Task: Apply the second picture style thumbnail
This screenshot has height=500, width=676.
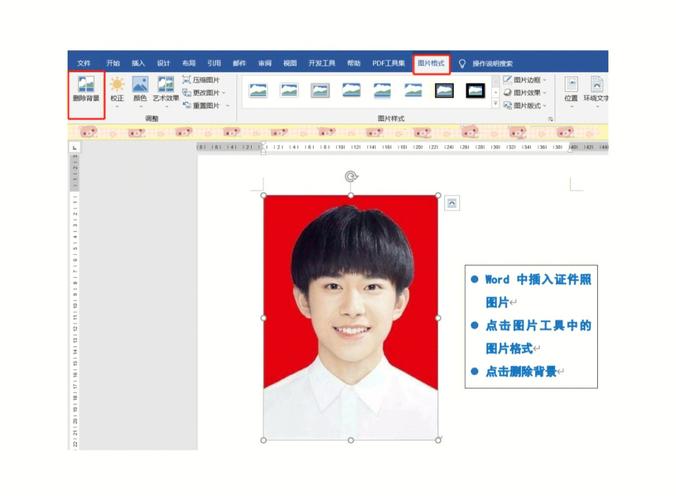Action: click(x=289, y=91)
